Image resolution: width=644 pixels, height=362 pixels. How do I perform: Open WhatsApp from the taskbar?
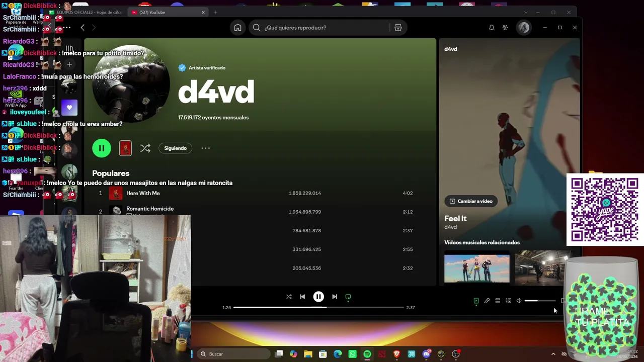(x=352, y=354)
